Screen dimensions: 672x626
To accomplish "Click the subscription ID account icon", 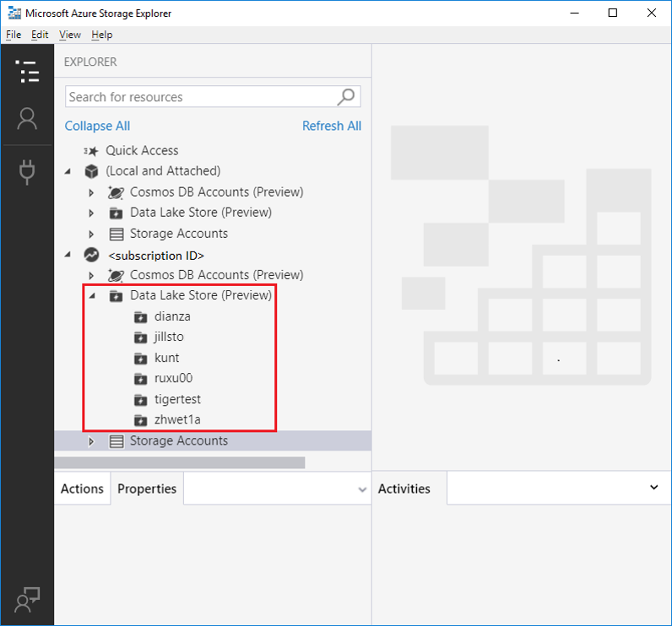I will (x=91, y=255).
